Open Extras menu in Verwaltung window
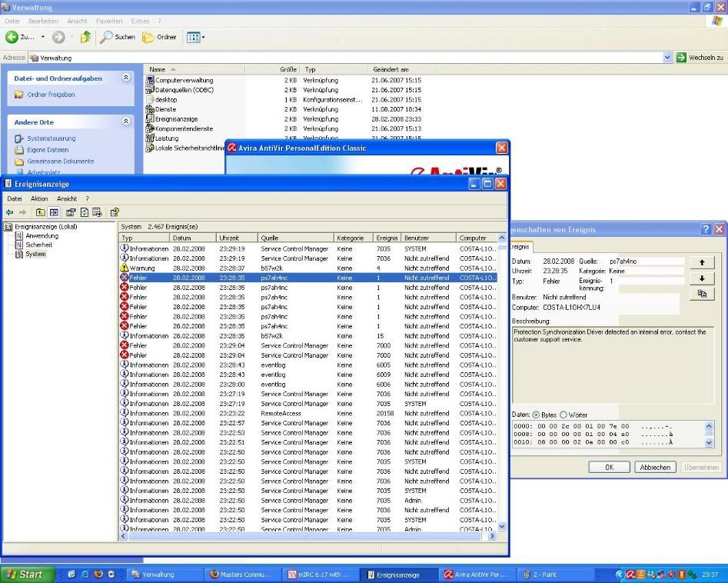 click(x=140, y=21)
